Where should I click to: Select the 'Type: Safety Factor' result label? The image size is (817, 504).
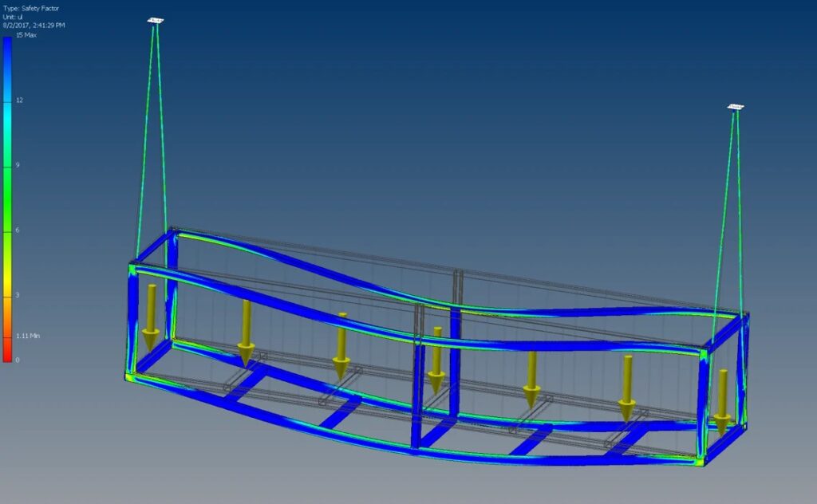tap(32, 7)
